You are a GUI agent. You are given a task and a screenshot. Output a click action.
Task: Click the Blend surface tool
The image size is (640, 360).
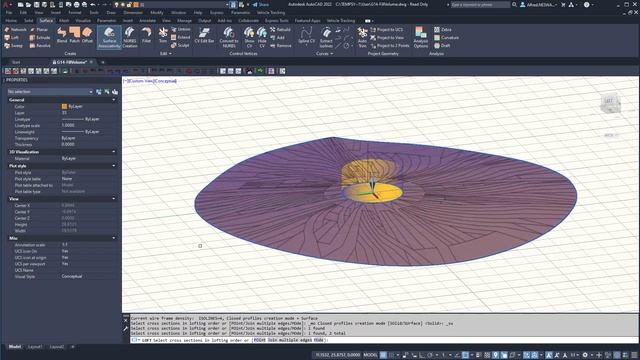[x=62, y=35]
